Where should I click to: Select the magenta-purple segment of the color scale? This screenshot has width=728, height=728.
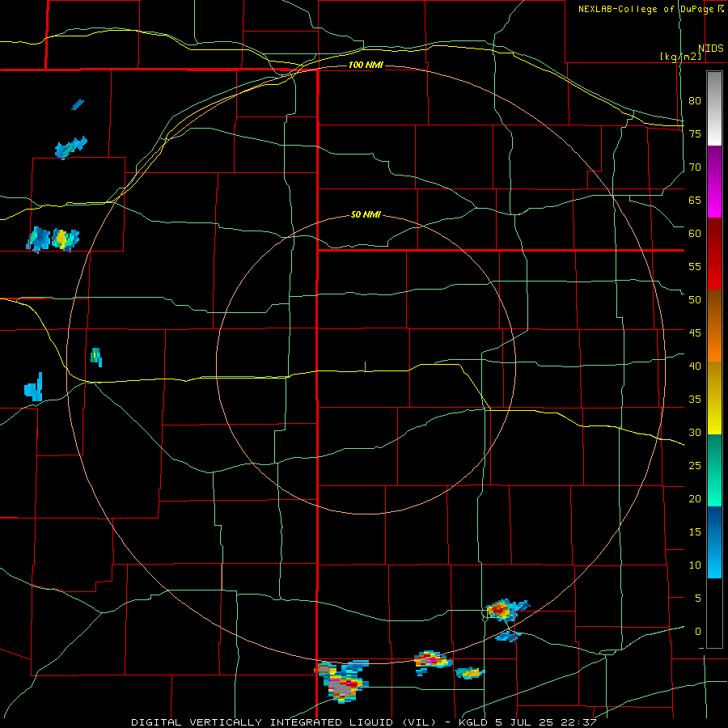click(x=714, y=182)
